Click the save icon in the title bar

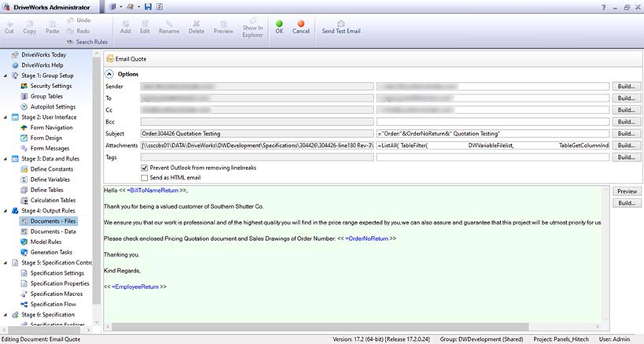(148, 6)
